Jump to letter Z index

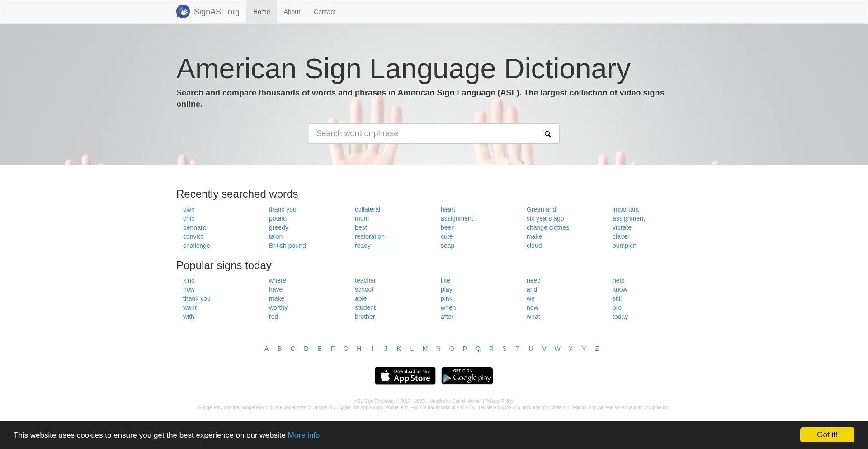coord(597,349)
